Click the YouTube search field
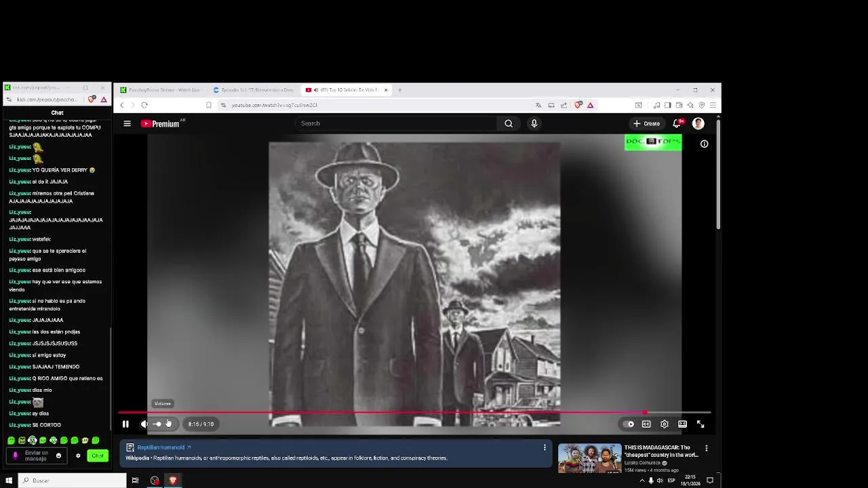Image resolution: width=868 pixels, height=488 pixels. (397, 123)
